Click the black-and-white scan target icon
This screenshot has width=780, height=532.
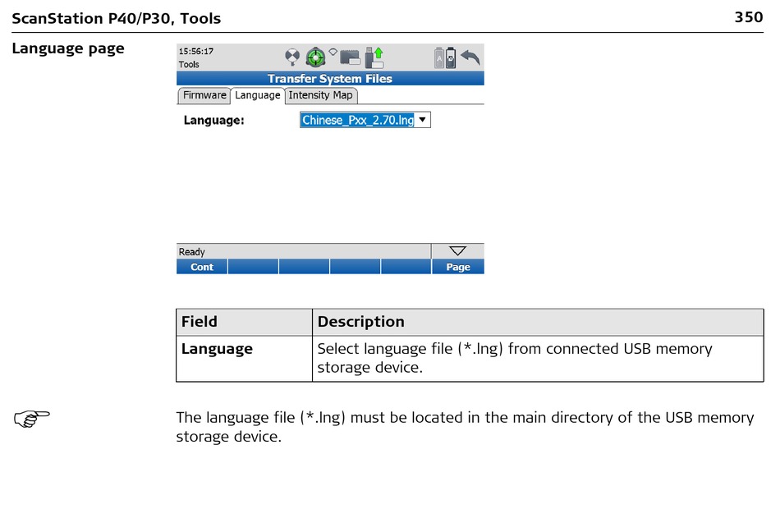pyautogui.click(x=292, y=57)
